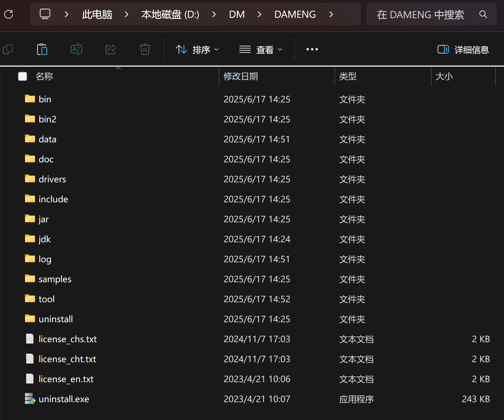Click the include folder name
This screenshot has width=504, height=420.
pyautogui.click(x=53, y=199)
